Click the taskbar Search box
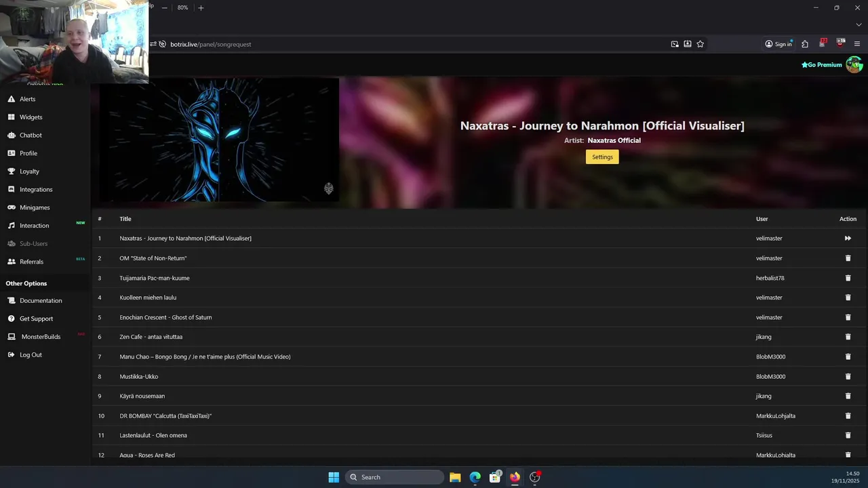Viewport: 868px width, 488px height. tap(395, 477)
